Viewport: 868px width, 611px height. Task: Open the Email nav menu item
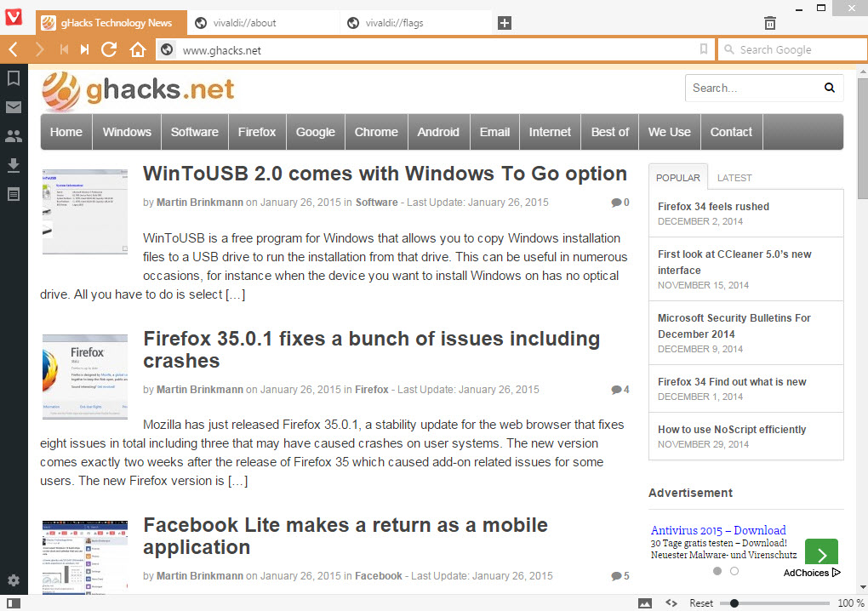pyautogui.click(x=495, y=132)
